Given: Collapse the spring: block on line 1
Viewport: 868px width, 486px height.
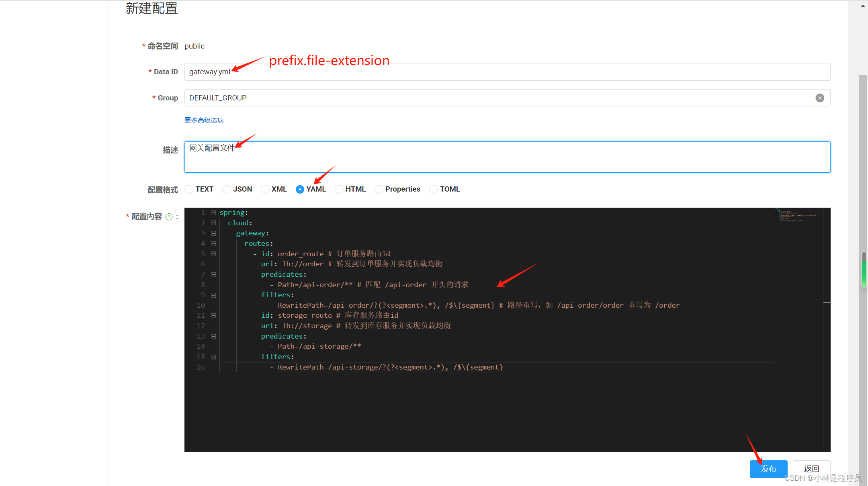Looking at the screenshot, I should tap(213, 213).
